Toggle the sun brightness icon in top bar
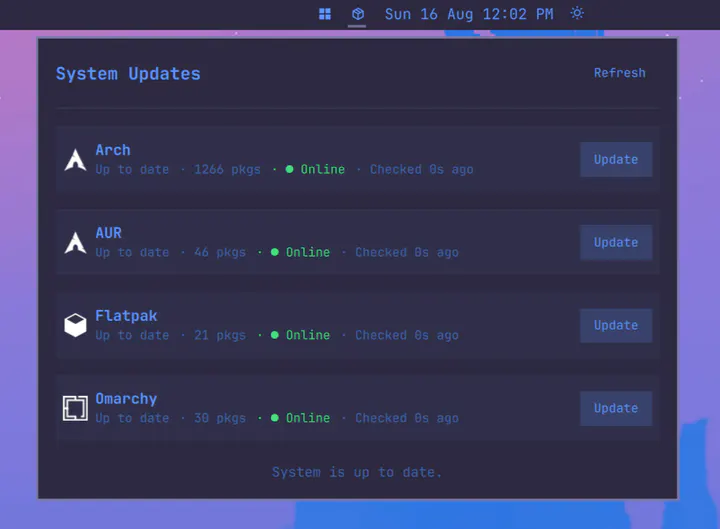The height and width of the screenshot is (529, 720). click(x=577, y=13)
